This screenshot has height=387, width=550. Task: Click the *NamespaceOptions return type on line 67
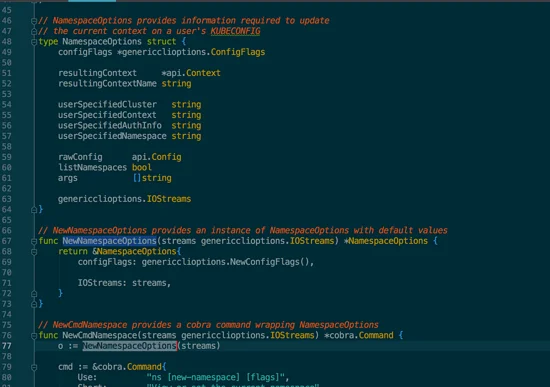pos(386,241)
